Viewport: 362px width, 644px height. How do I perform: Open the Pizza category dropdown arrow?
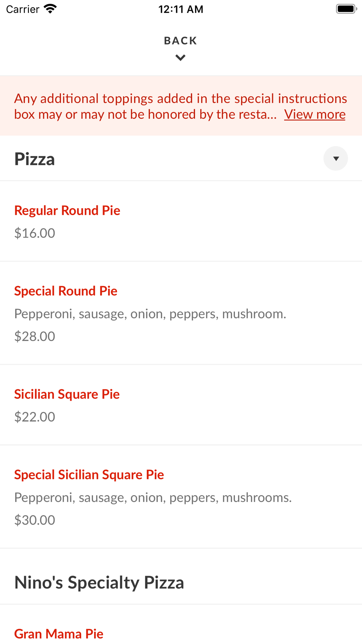[336, 158]
